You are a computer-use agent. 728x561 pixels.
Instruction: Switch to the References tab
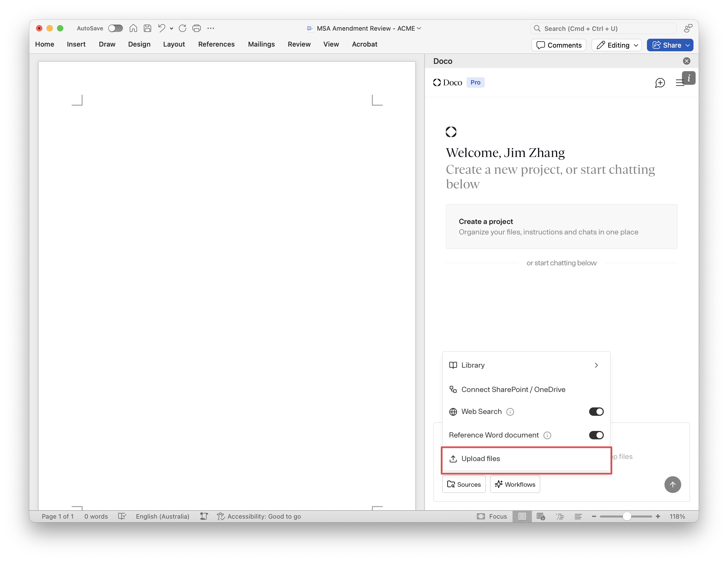(216, 44)
